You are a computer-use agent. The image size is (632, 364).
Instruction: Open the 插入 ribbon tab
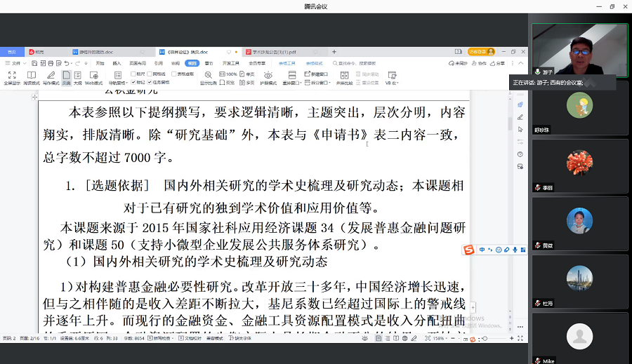pos(115,63)
